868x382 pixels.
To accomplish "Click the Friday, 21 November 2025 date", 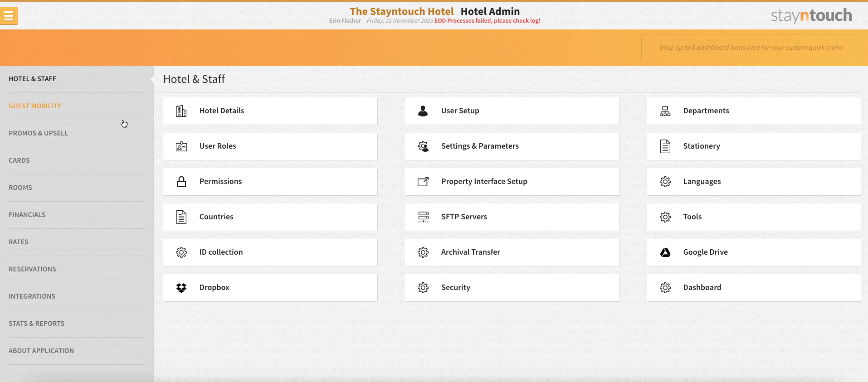I will click(x=400, y=21).
